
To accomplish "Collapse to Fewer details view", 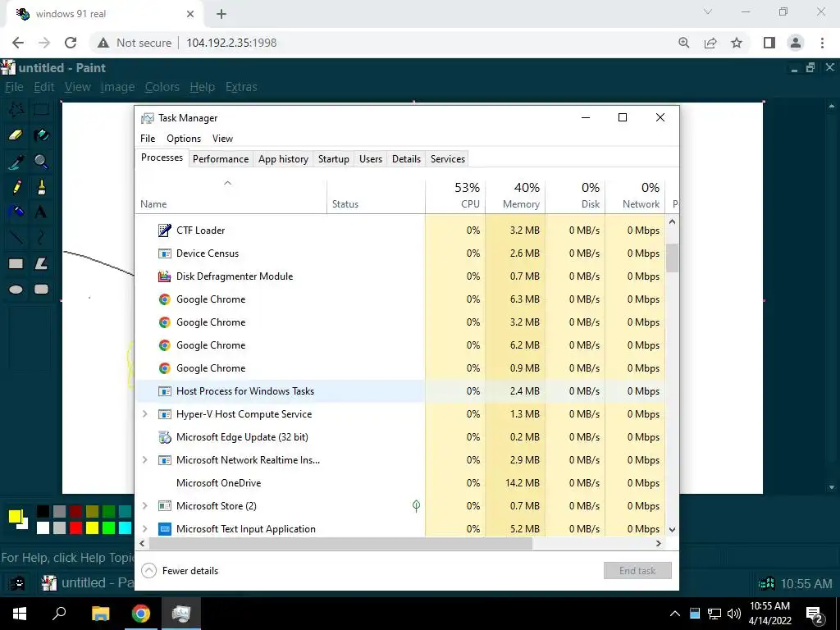I will 180,571.
